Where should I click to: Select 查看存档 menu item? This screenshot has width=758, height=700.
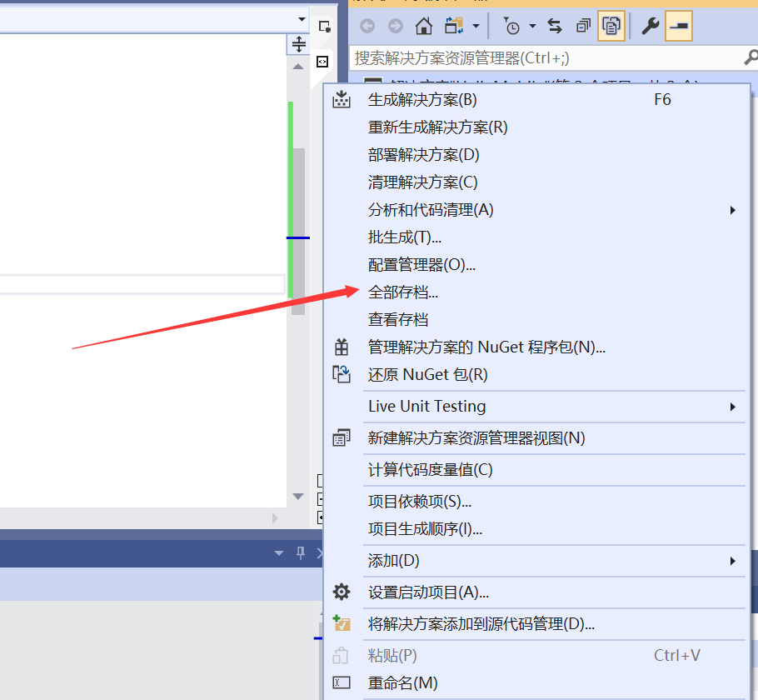tap(536, 320)
